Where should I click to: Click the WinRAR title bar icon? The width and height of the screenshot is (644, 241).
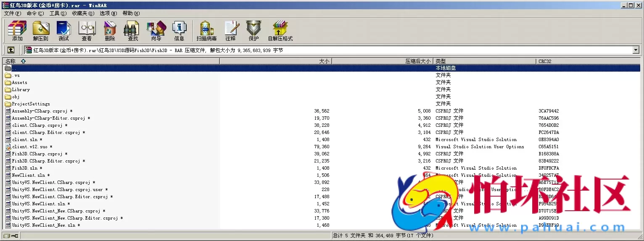click(5, 5)
